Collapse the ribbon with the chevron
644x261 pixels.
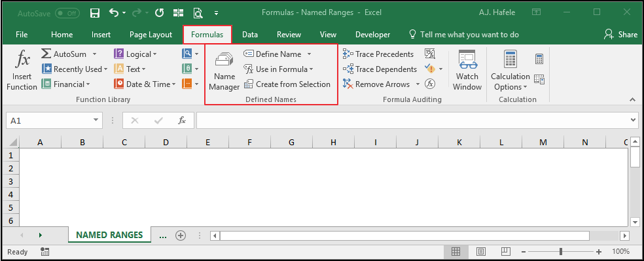click(632, 99)
